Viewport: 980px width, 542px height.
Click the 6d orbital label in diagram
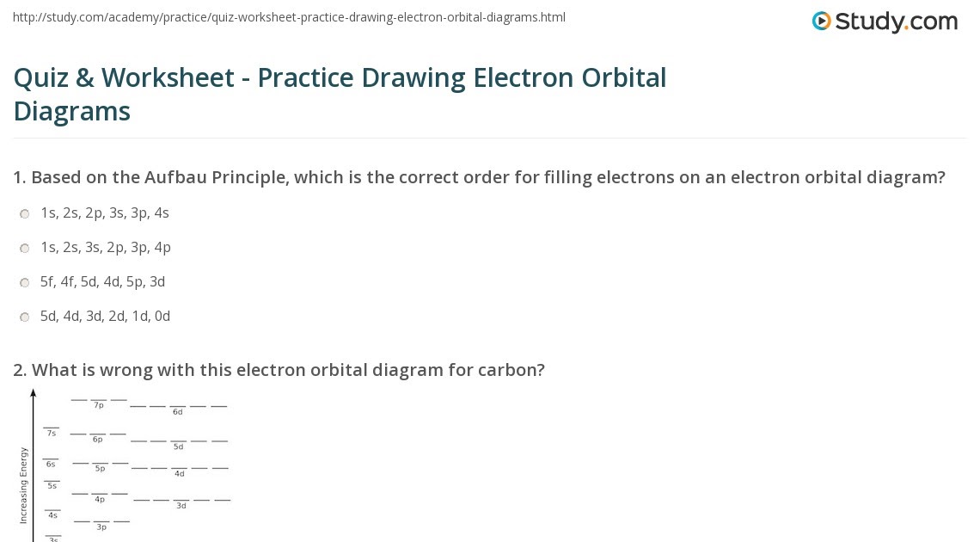pos(178,412)
